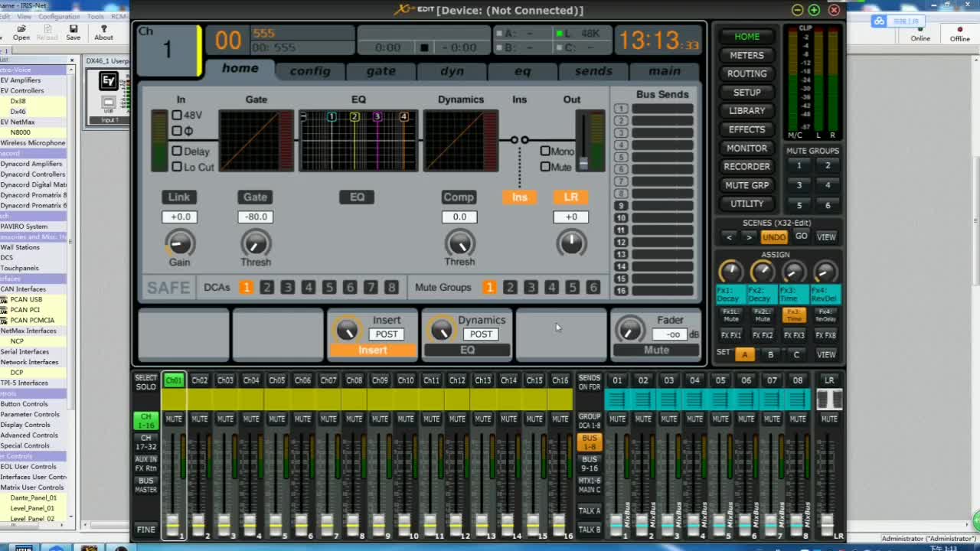Click the Gain value field +0.0

click(x=180, y=217)
